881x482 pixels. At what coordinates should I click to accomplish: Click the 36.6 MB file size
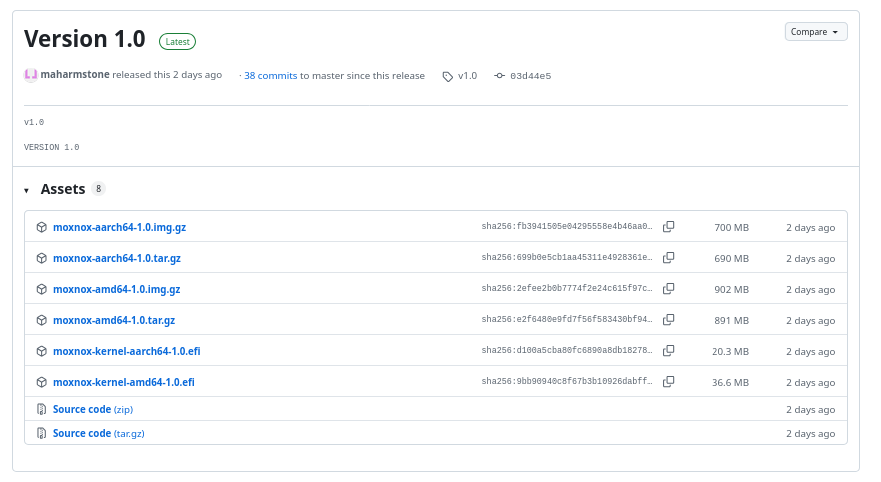click(730, 383)
